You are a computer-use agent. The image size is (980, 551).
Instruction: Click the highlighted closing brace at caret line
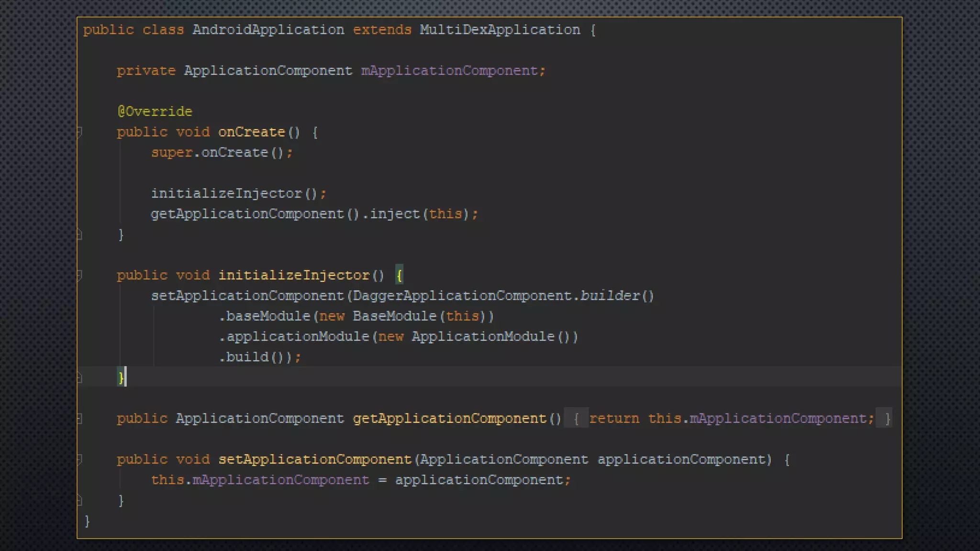[121, 378]
